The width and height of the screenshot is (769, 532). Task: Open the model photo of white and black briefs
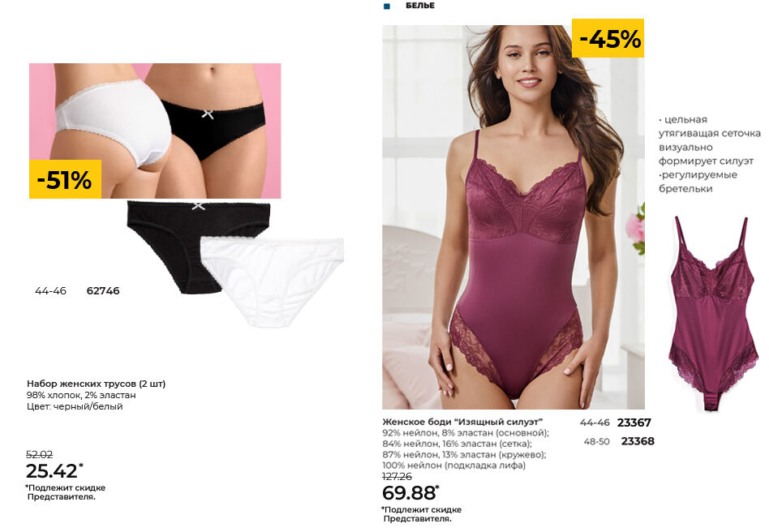[x=155, y=131]
